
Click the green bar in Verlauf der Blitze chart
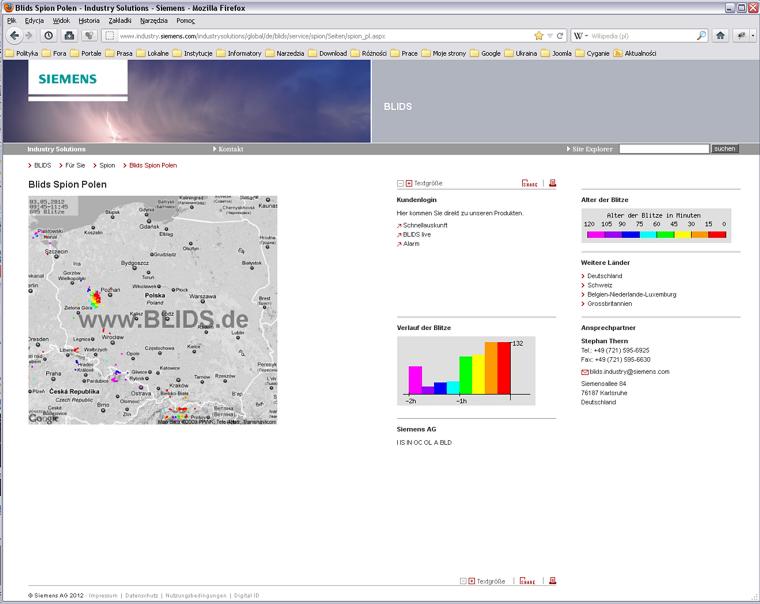pyautogui.click(x=465, y=375)
